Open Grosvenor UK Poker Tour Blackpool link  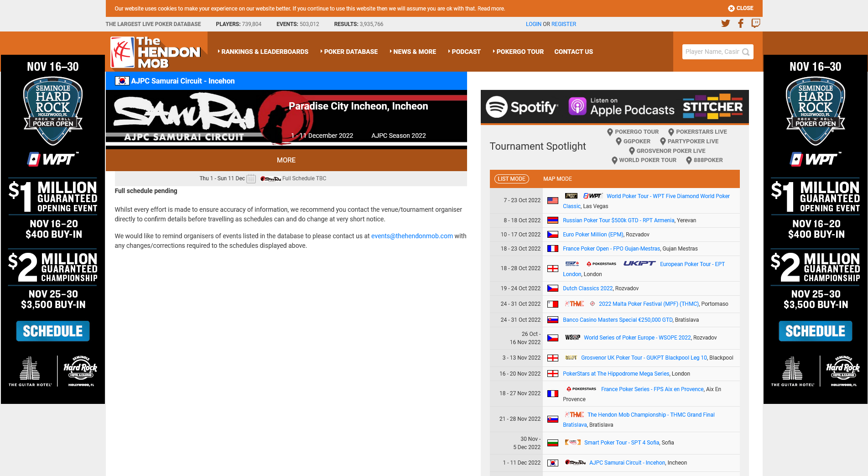click(644, 358)
